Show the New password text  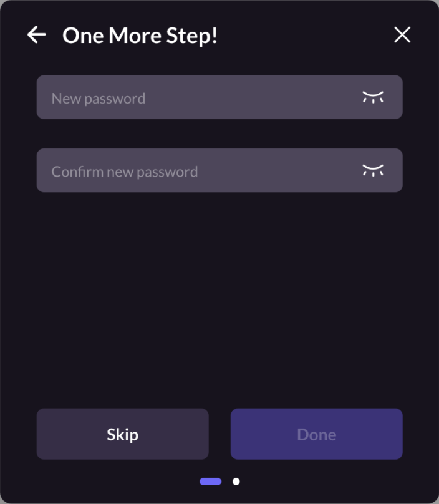[x=373, y=97]
